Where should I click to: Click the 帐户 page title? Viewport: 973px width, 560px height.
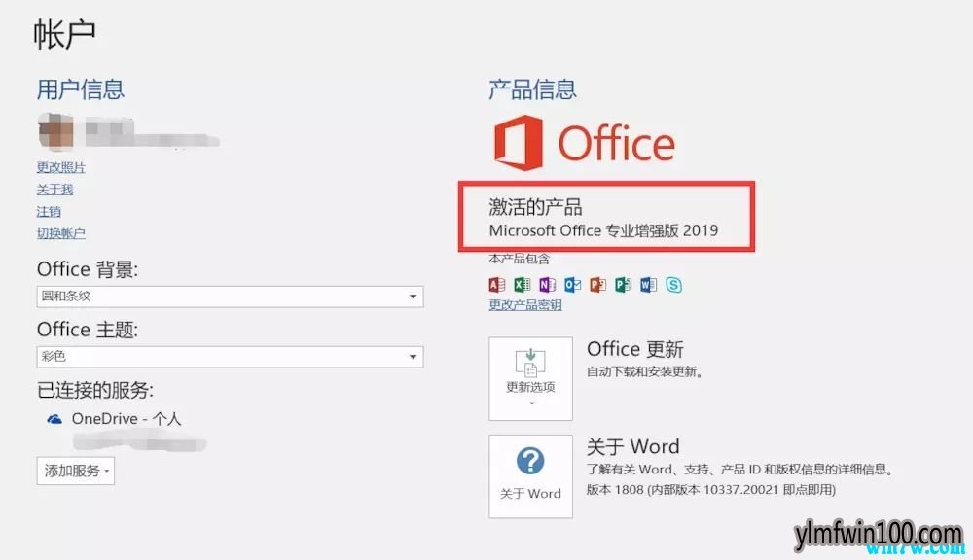click(64, 34)
